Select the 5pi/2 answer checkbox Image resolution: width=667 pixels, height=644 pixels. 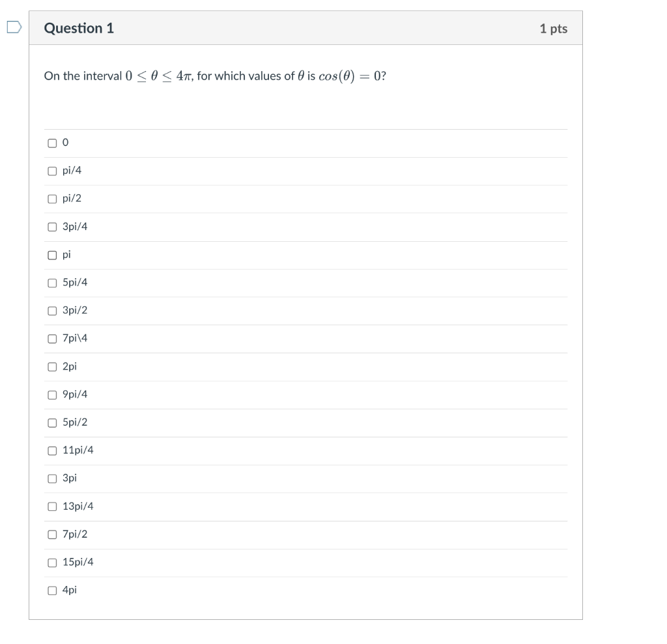(52, 422)
